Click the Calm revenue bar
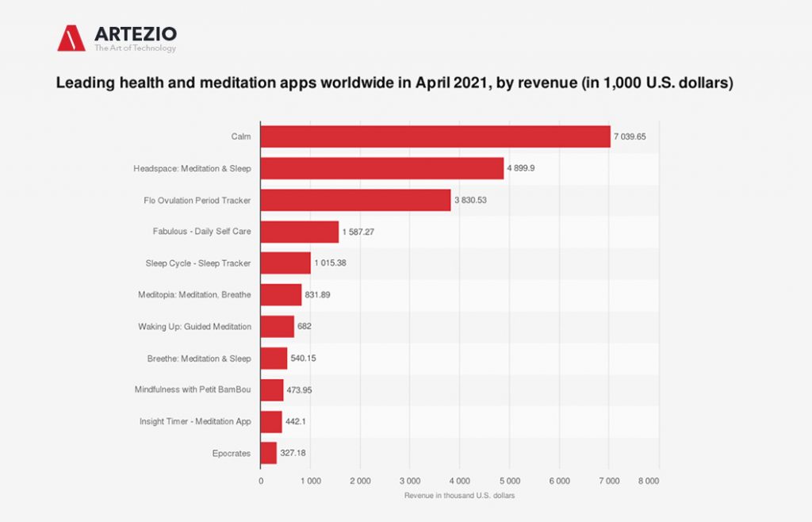The image size is (812, 522). pos(435,136)
